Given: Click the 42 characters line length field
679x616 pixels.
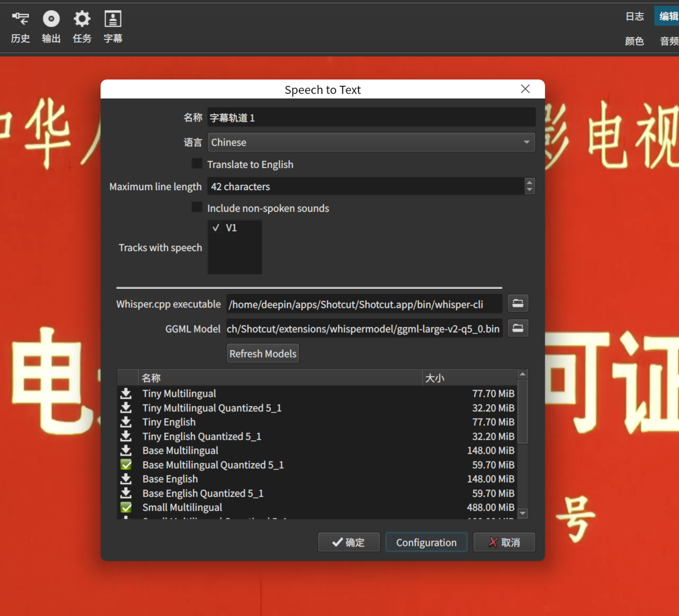Looking at the screenshot, I should pos(365,186).
